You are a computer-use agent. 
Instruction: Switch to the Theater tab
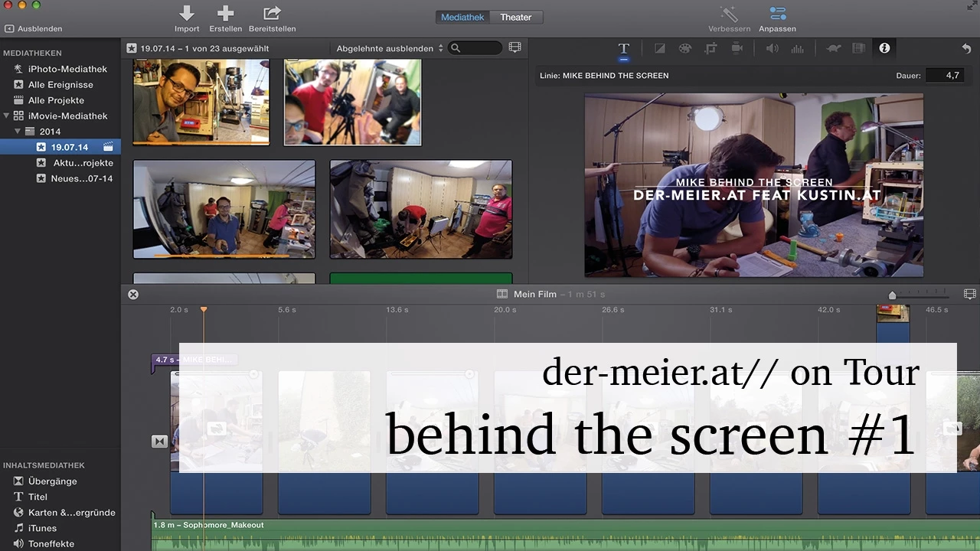coord(516,17)
